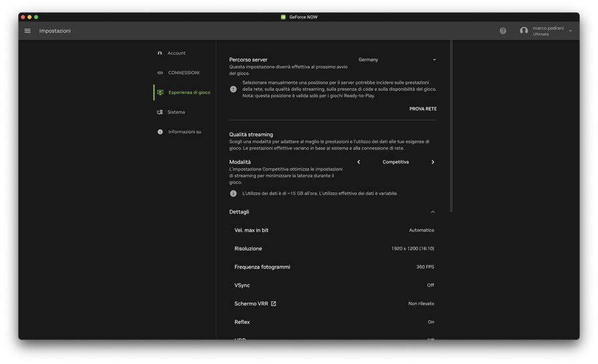
Task: Click the Reflex On value
Action: click(430, 322)
